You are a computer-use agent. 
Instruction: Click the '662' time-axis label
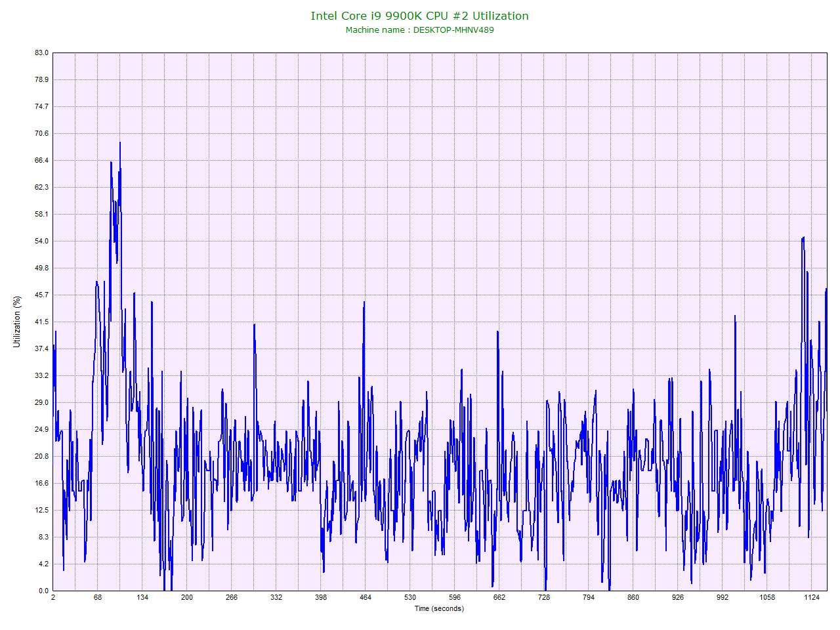[x=499, y=598]
